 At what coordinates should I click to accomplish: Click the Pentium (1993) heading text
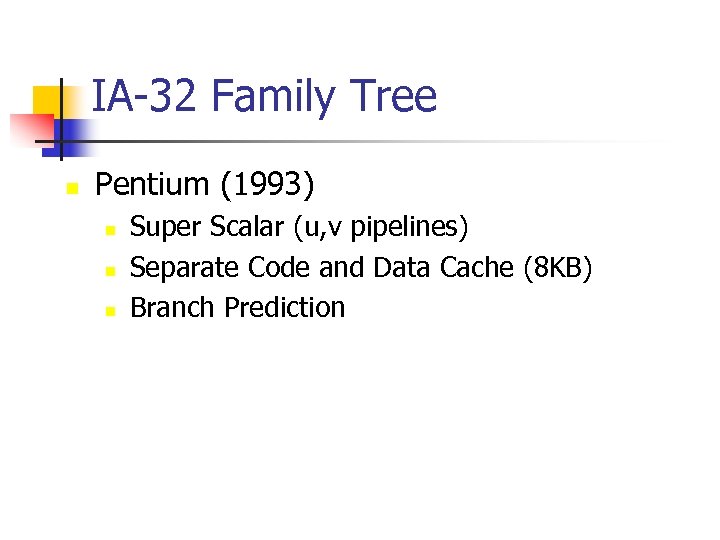(204, 184)
